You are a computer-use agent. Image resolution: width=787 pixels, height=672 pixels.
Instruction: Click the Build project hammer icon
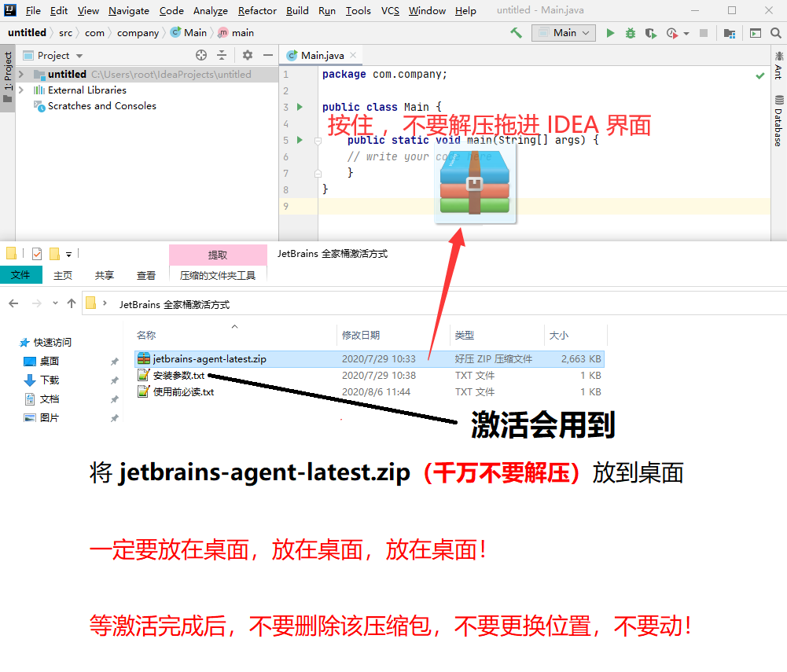[514, 33]
